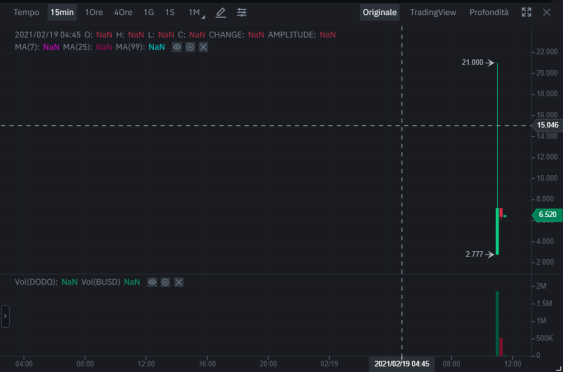563x372 pixels.
Task: Remove the Vol indicator
Action: [x=179, y=282]
